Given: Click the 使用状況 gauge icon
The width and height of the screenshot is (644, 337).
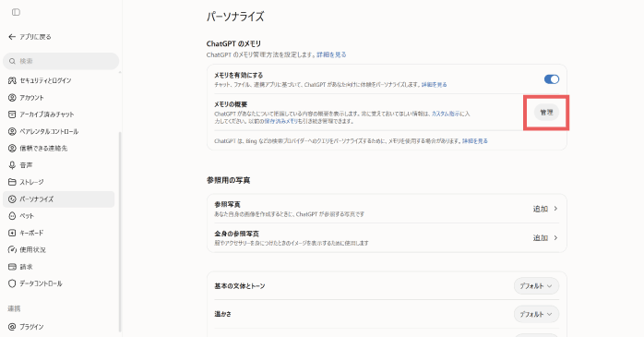Looking at the screenshot, I should (x=12, y=250).
